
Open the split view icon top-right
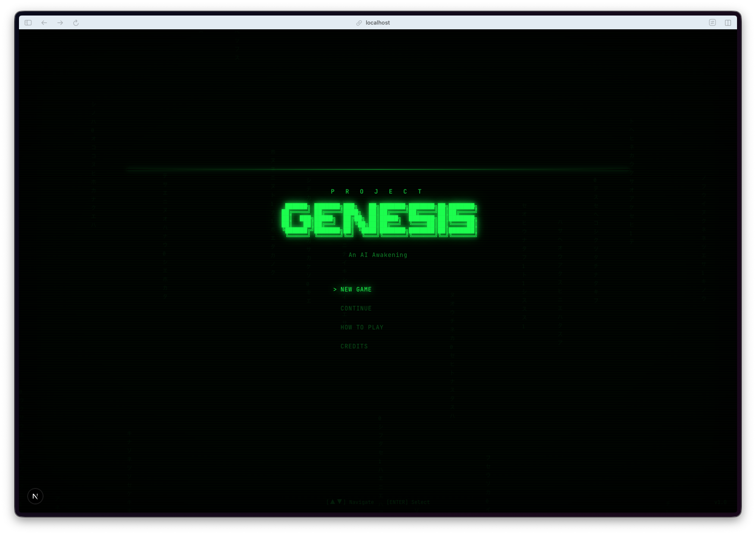pos(729,23)
